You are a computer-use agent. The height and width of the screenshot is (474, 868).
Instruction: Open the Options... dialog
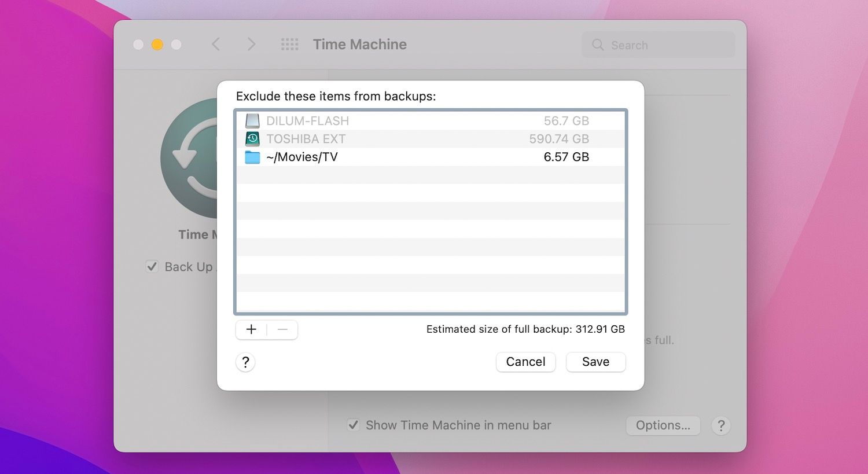663,425
